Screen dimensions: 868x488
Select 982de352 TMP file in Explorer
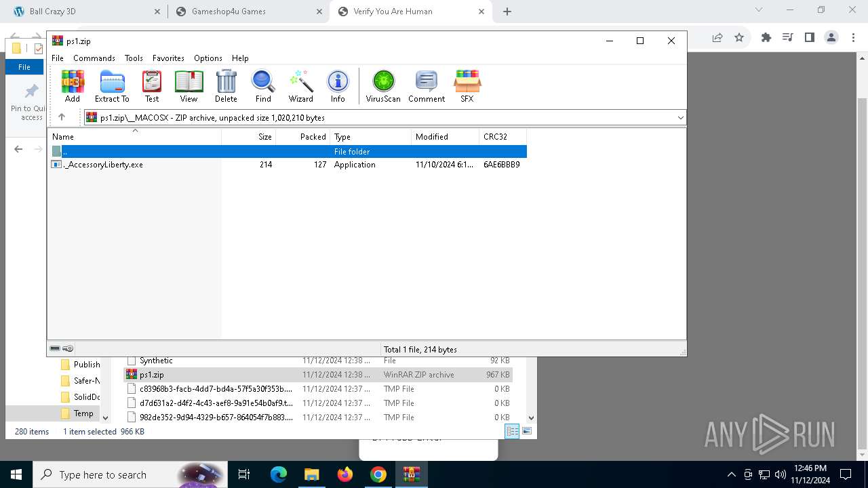coord(318,418)
